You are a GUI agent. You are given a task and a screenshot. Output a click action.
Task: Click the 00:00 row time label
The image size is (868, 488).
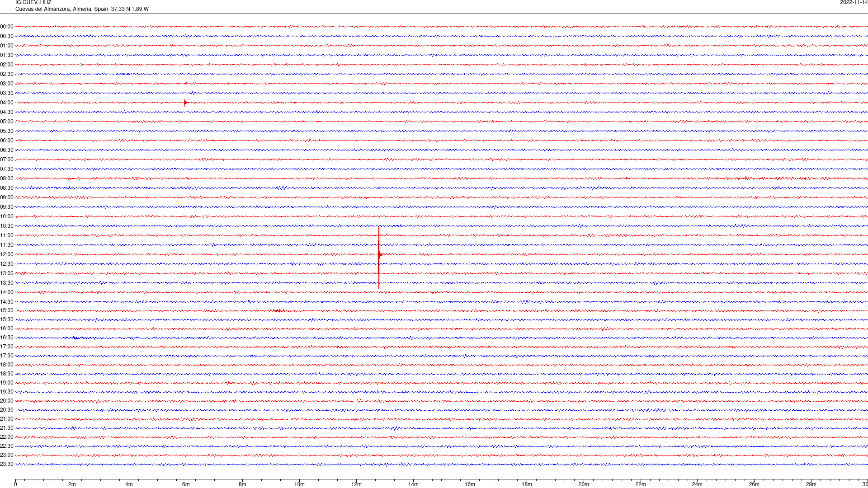7,27
